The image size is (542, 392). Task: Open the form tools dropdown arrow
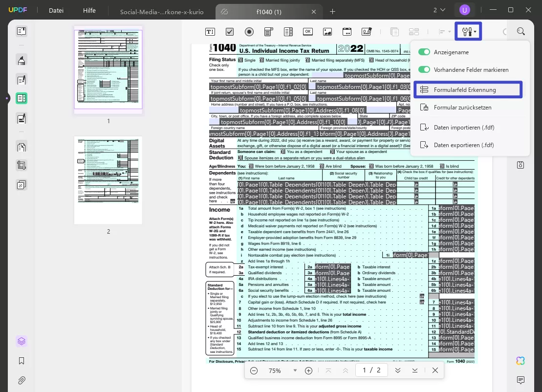point(475,31)
